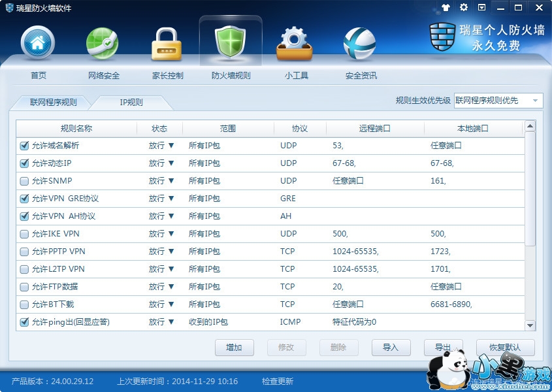Enable the 允许L2TP VPN rule checkbox
552x392 pixels.
point(24,269)
